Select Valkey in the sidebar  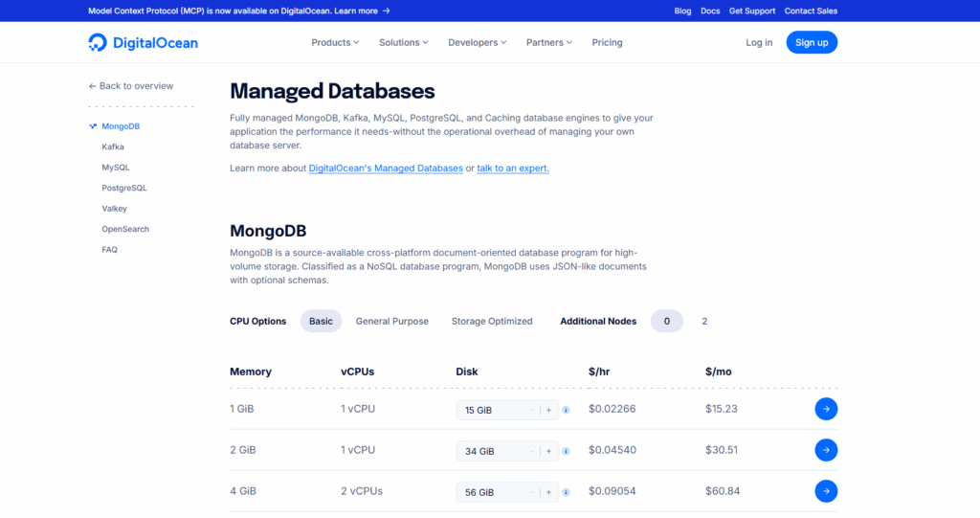(115, 209)
